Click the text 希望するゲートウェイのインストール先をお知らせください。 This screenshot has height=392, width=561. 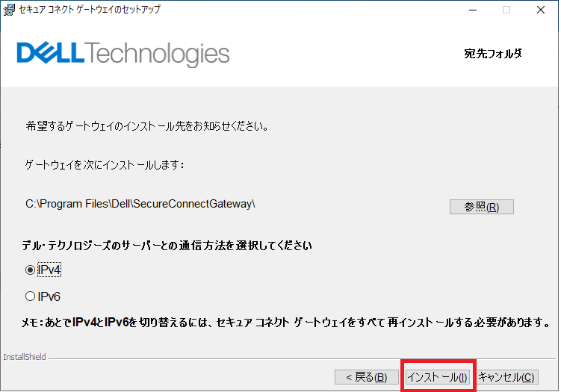point(147,126)
